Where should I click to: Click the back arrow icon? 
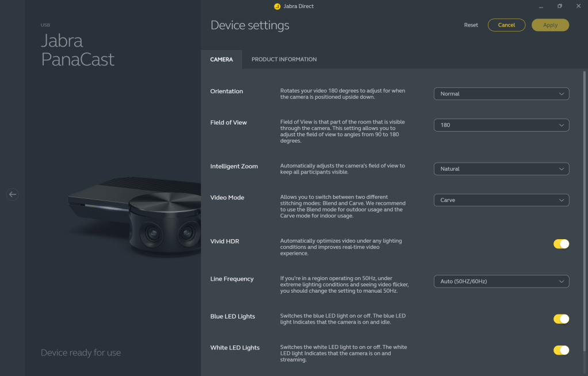(13, 194)
